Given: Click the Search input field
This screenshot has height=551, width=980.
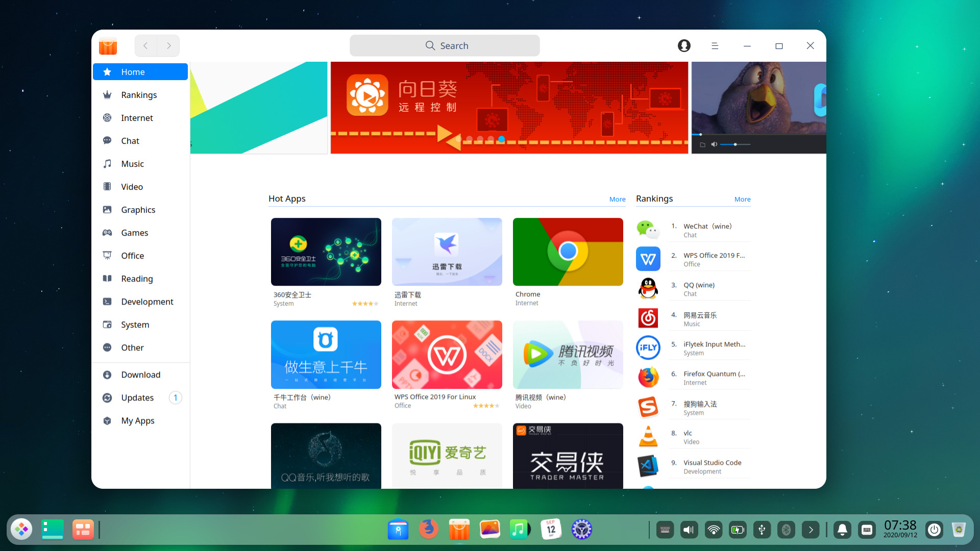Looking at the screenshot, I should 444,45.
